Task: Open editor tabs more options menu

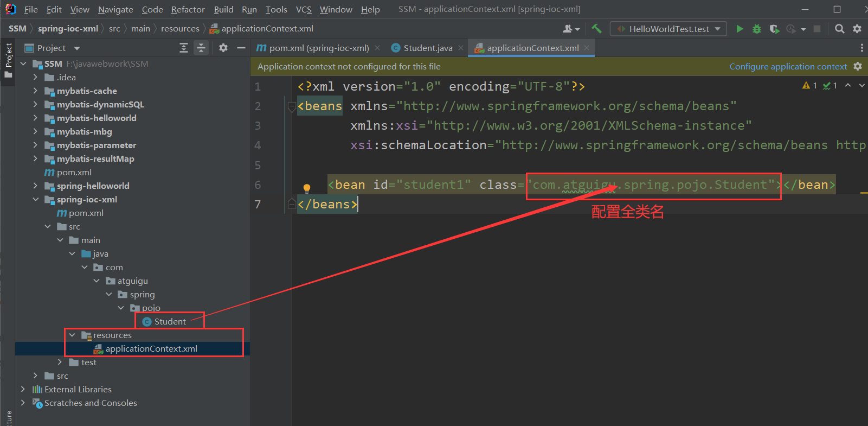Action: tap(861, 48)
